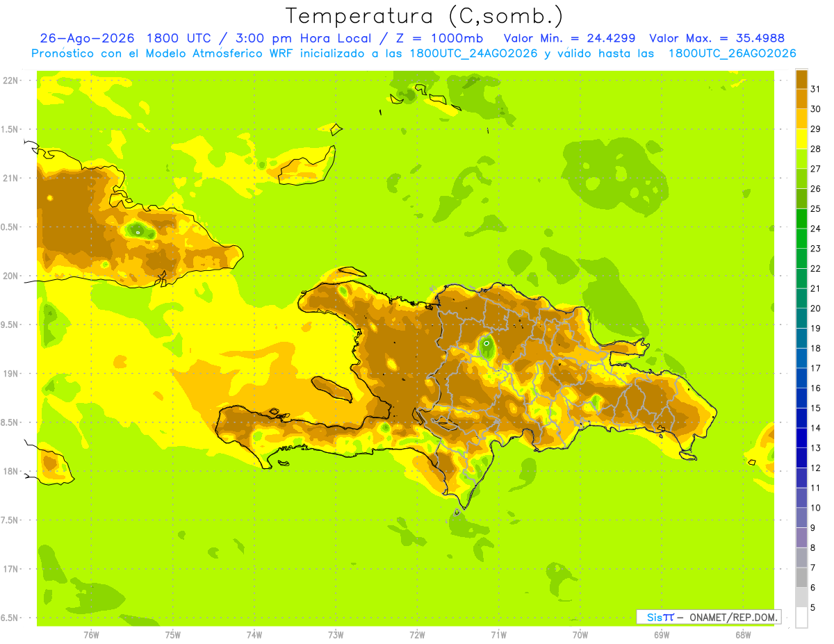Click colorbar value label '24'
The image size is (834, 644).
[816, 229]
